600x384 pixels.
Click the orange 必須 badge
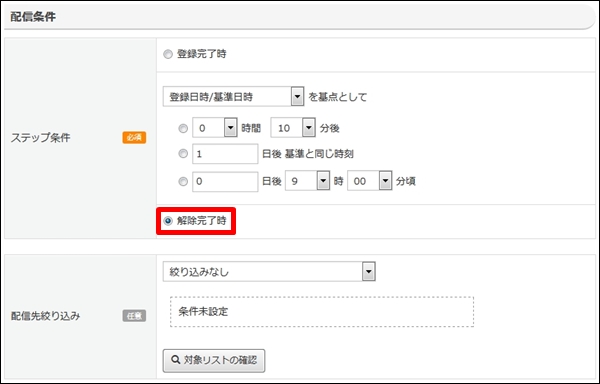134,137
